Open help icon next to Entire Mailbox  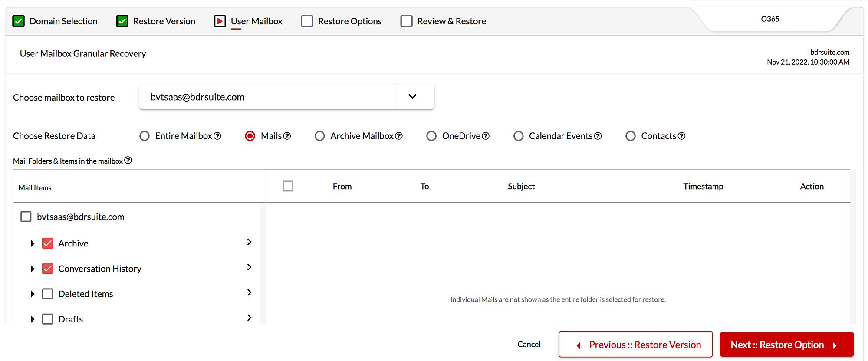coord(217,136)
